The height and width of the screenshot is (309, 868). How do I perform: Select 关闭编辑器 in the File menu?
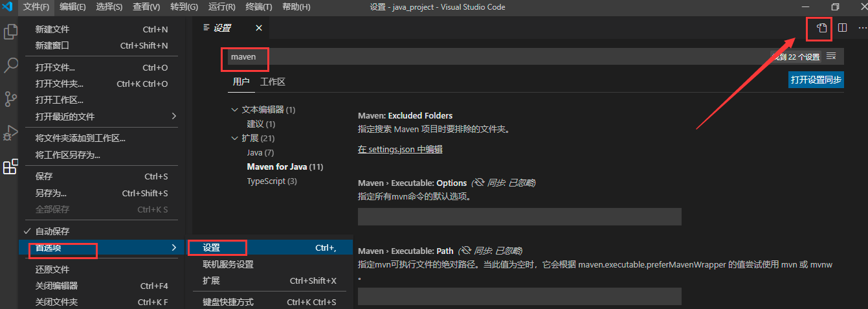coord(102,286)
